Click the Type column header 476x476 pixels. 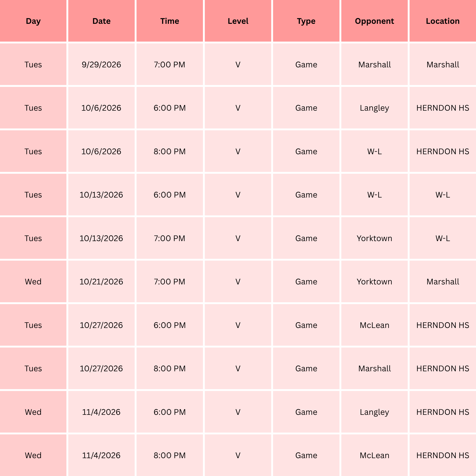click(306, 21)
